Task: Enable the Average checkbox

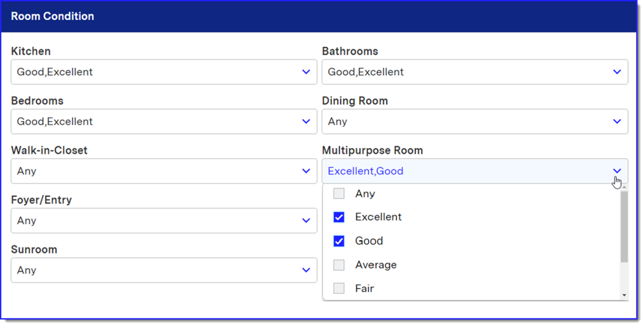Action: click(339, 265)
